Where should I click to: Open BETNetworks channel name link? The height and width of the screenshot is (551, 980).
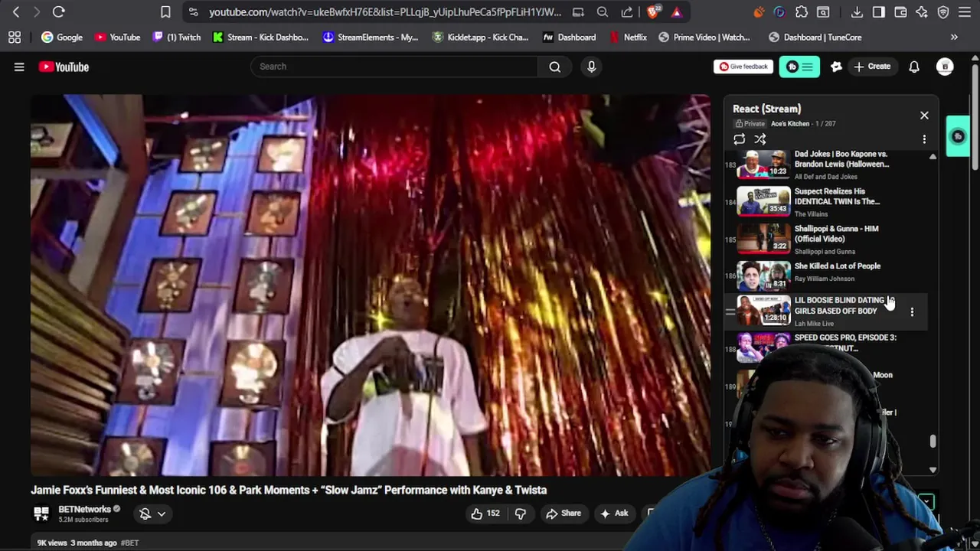(x=85, y=509)
